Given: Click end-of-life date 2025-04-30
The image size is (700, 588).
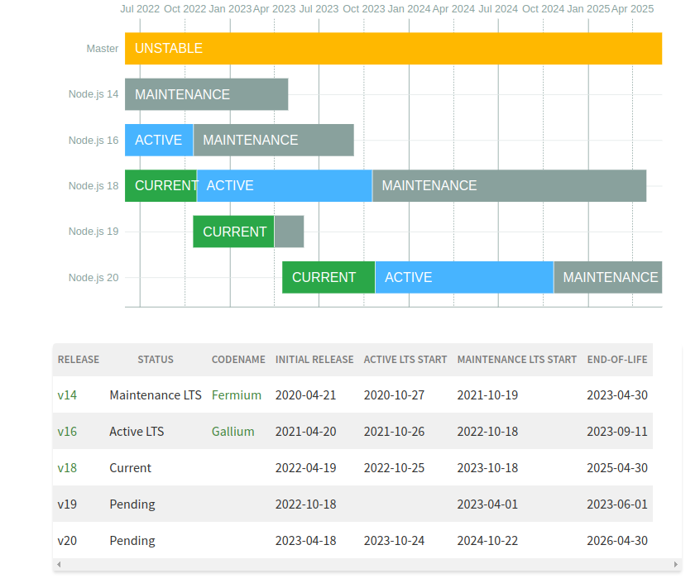Looking at the screenshot, I should click(617, 468).
